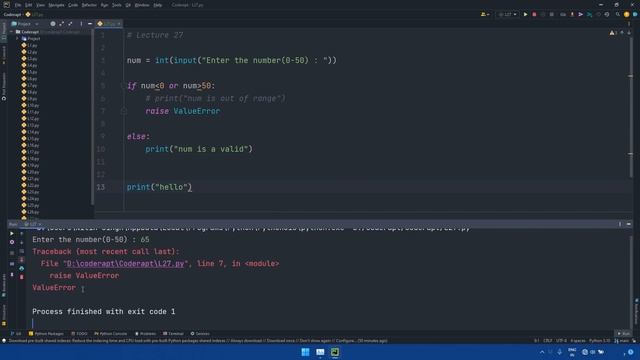The width and height of the screenshot is (640, 360).
Task: Click the download indexes notification in status bar
Action: [198, 341]
